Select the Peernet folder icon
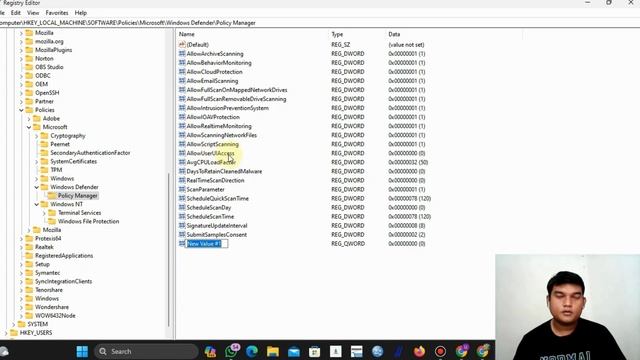The image size is (640, 360). [x=44, y=144]
